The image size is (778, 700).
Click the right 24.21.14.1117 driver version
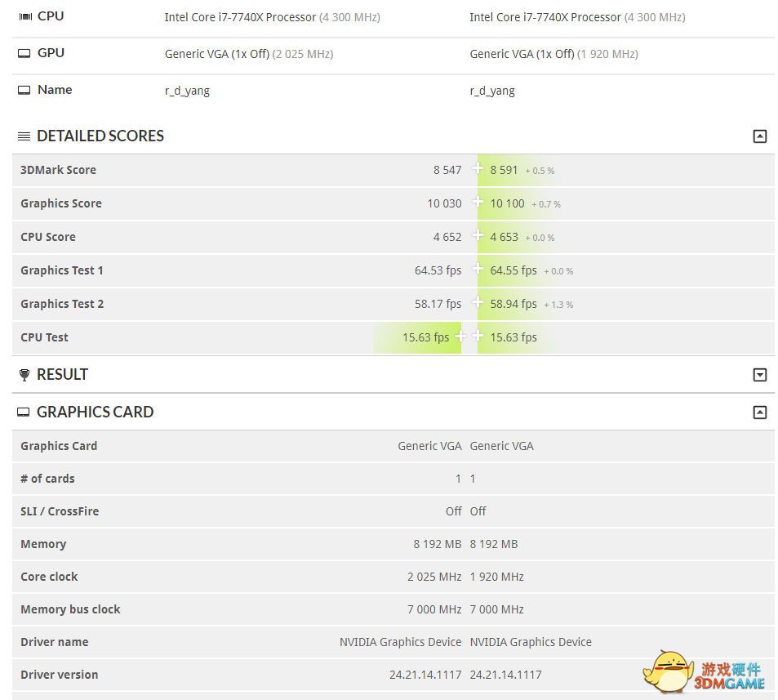pyautogui.click(x=505, y=675)
